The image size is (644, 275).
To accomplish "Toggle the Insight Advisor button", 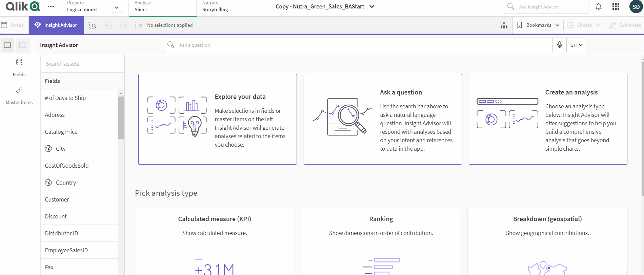I will [x=56, y=25].
